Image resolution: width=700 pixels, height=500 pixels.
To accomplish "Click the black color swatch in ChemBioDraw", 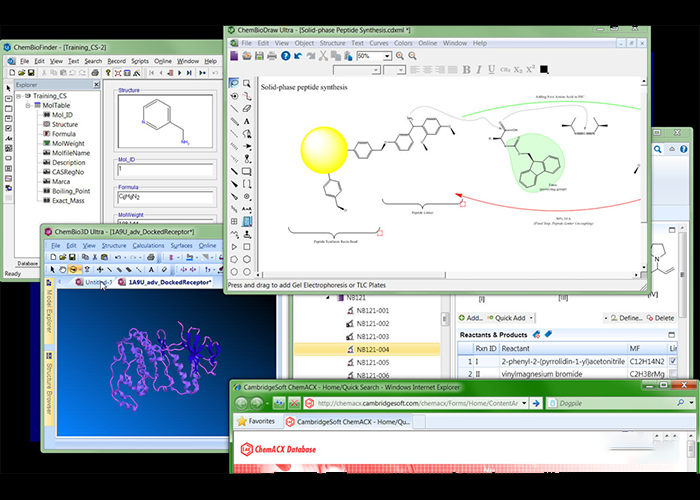I will [544, 70].
